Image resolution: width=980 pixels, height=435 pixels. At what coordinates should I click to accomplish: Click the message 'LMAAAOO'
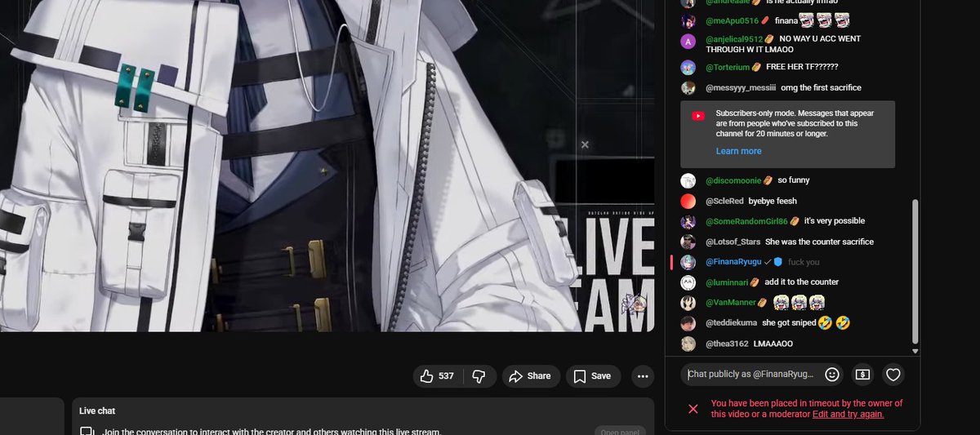click(773, 344)
